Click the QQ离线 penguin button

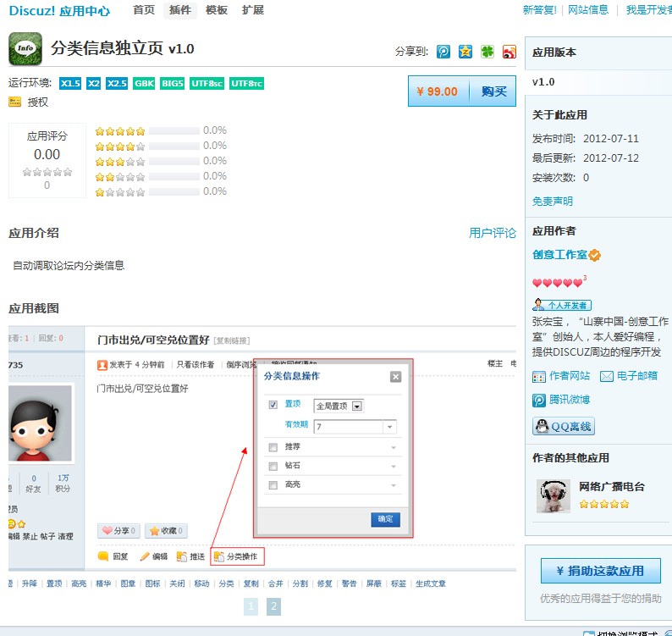563,426
